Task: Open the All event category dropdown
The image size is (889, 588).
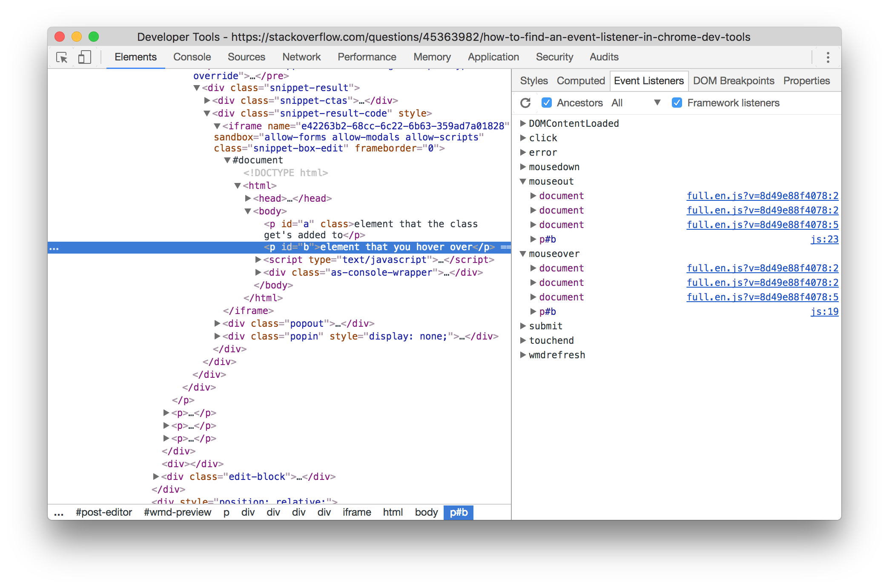Action: pos(658,103)
